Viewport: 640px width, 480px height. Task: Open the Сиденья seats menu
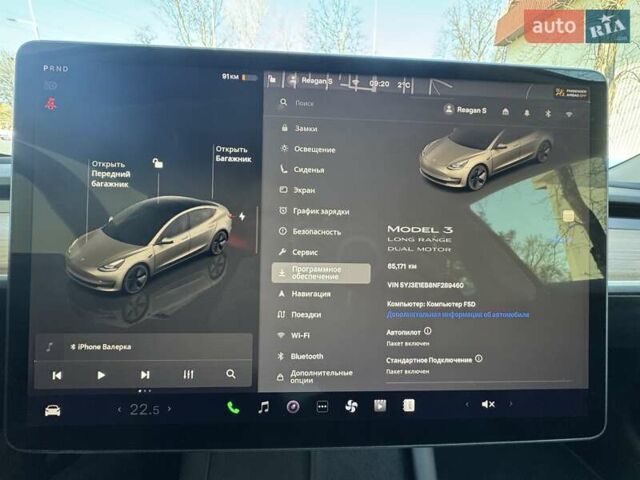(302, 170)
